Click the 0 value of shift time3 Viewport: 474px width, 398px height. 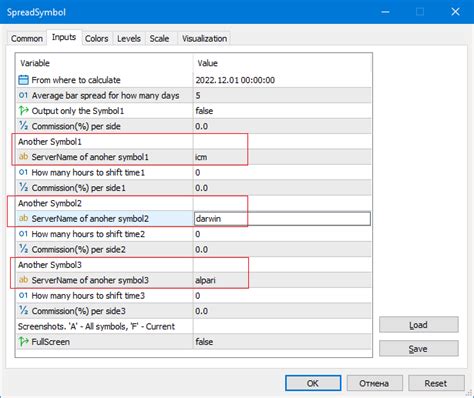pos(198,296)
